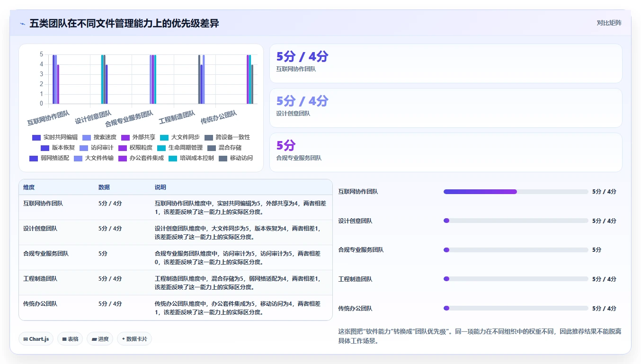641x364 pixels.
Task: Click the 对比矩阵 label in header
Action: [609, 23]
